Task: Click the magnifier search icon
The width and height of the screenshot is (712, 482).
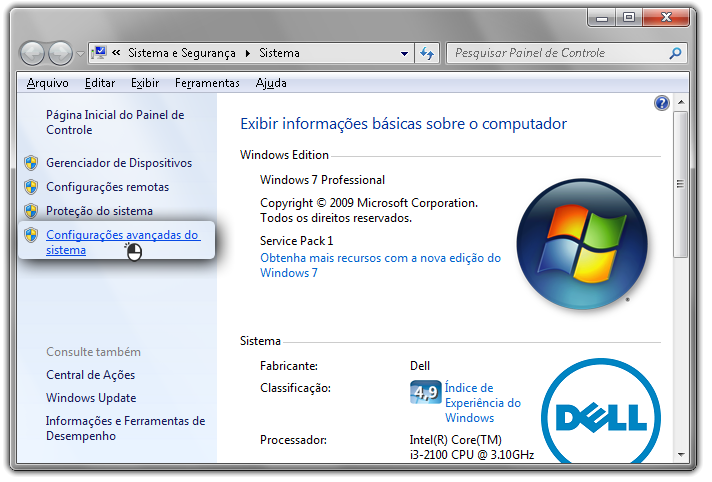Action: pyautogui.click(x=675, y=53)
